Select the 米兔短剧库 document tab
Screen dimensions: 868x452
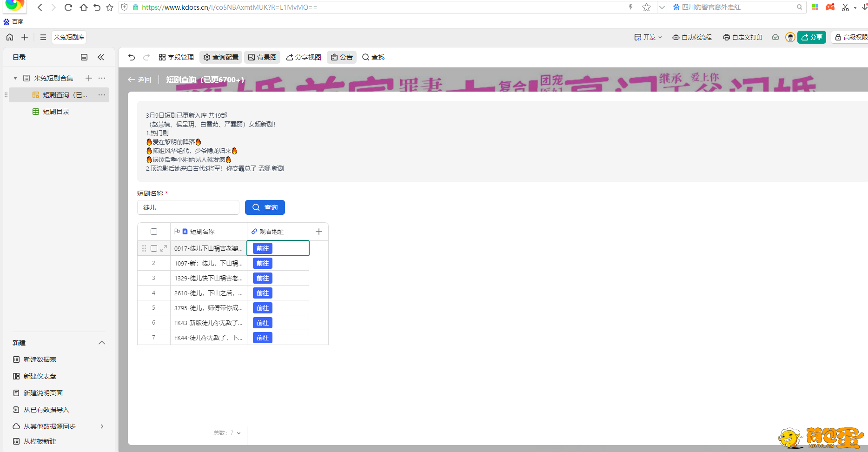point(69,37)
